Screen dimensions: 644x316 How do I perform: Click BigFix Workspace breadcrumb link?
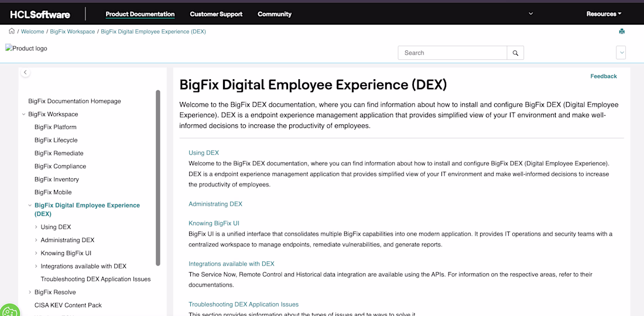[x=72, y=32]
